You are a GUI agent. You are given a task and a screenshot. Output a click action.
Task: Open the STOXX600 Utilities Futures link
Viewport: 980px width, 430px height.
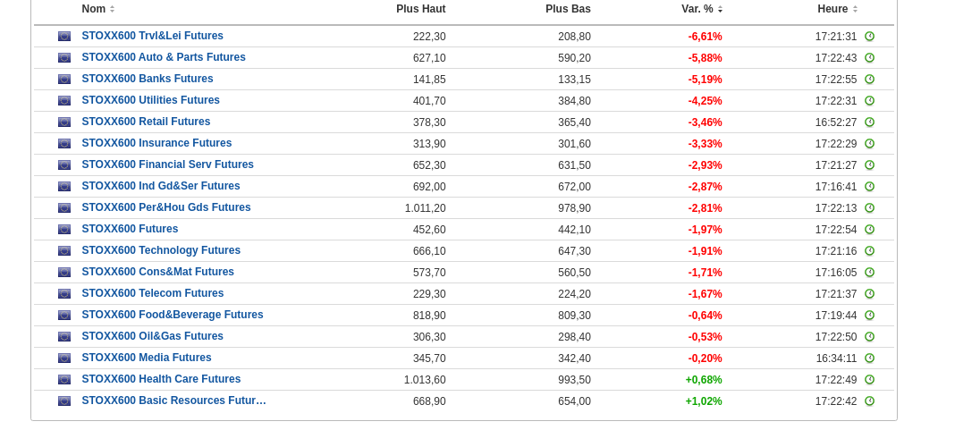(150, 100)
